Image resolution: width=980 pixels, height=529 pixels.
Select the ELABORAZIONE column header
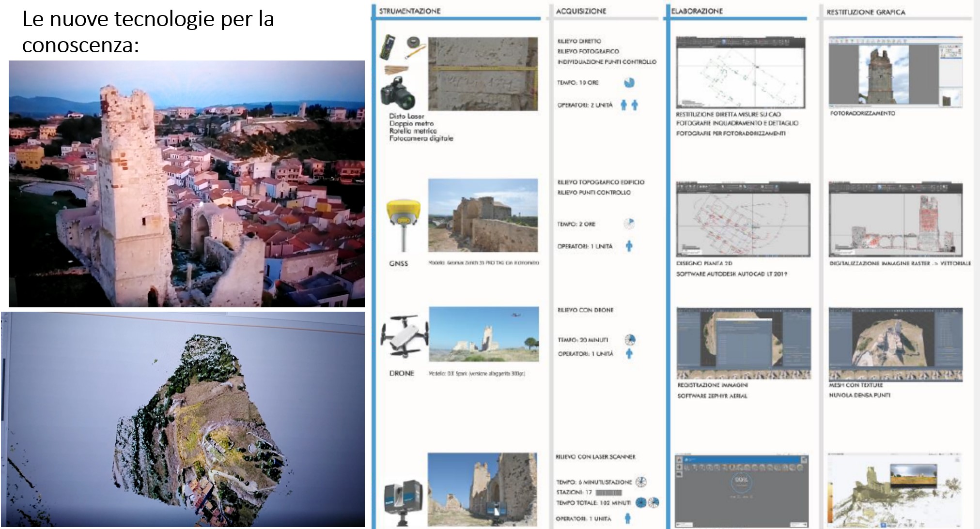[697, 11]
